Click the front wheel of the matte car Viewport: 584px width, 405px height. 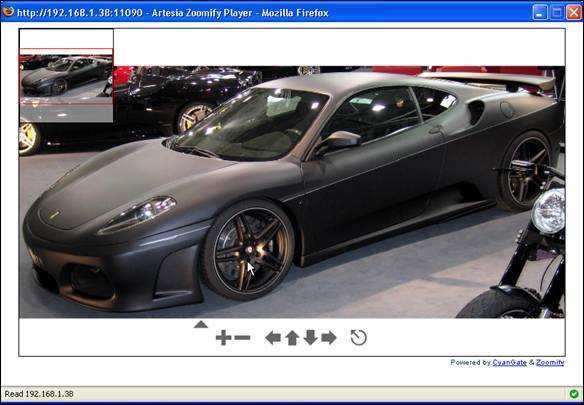(249, 250)
